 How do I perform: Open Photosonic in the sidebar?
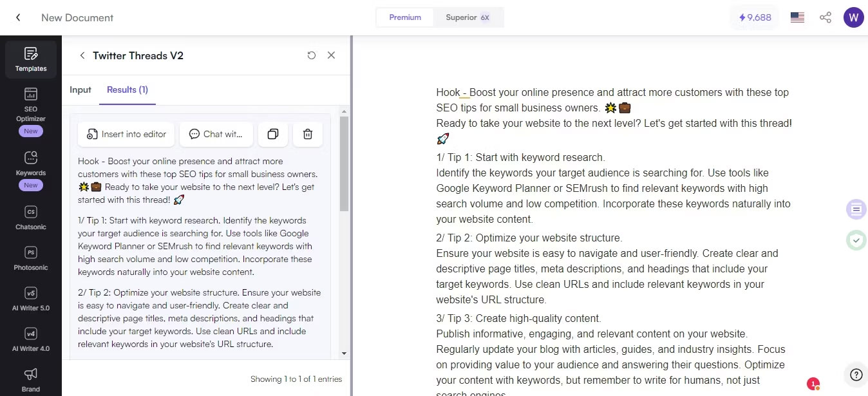31,258
